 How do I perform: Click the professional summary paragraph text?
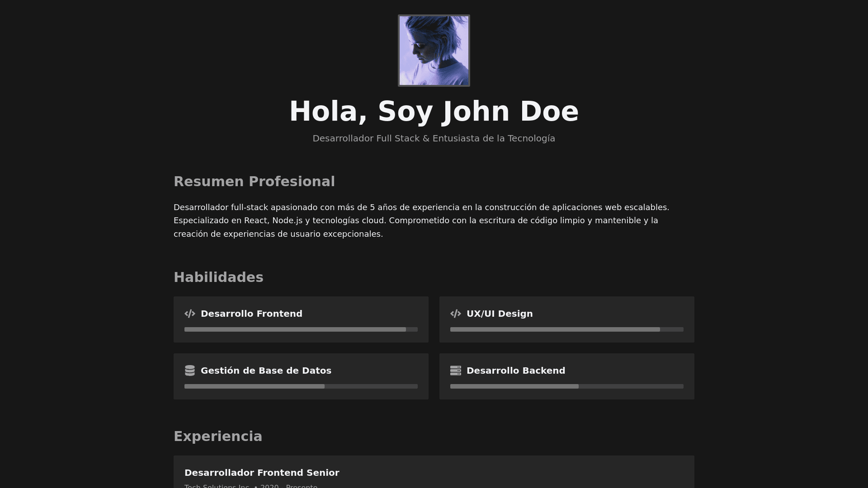[x=420, y=221]
